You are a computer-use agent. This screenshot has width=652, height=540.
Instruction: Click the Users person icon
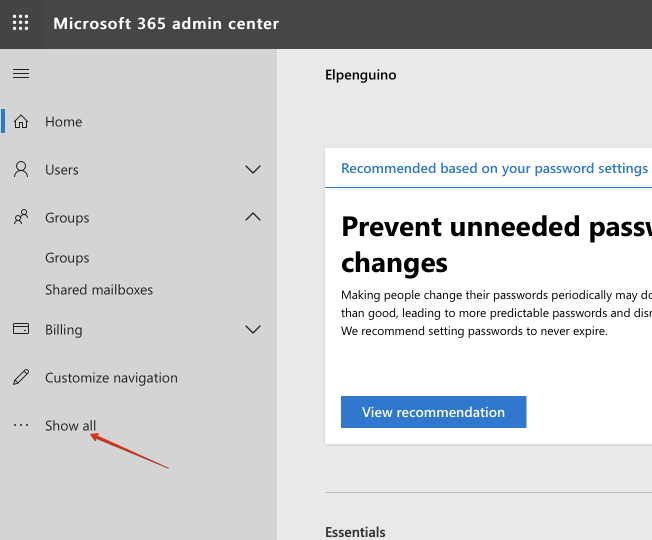(21, 170)
